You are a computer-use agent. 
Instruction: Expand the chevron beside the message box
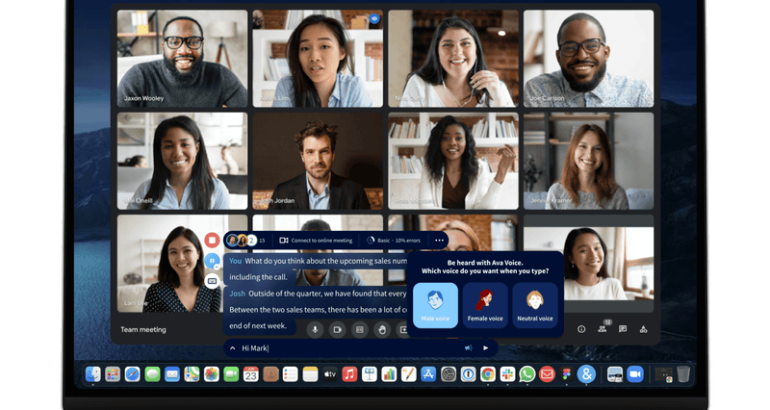[233, 348]
